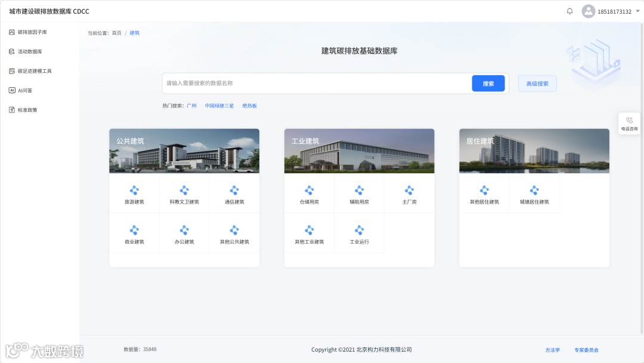The height and width of the screenshot is (363, 644).
Task: Open 碳排放因子库 in the sidebar
Action: point(29,32)
